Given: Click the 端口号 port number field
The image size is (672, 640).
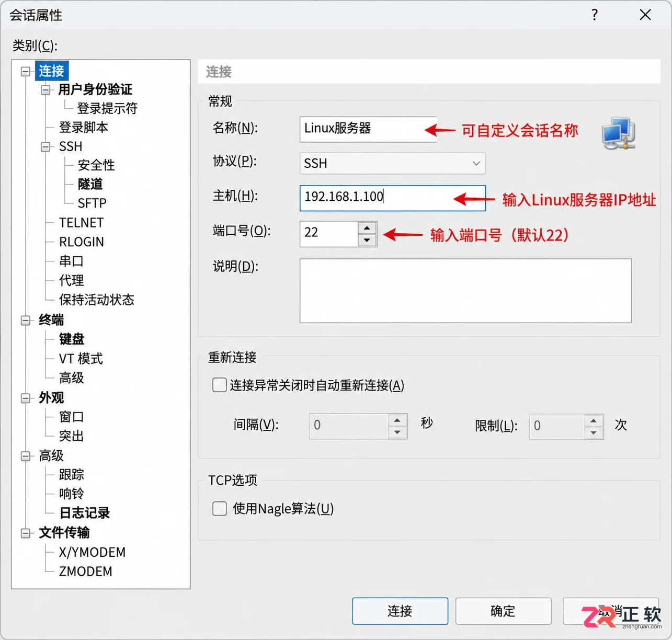Looking at the screenshot, I should 329,233.
